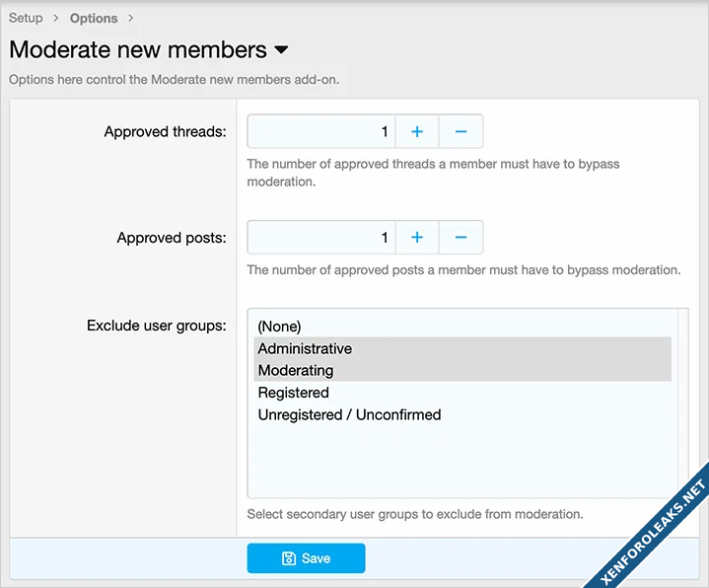Click the user groups list scrollbar
The height and width of the screenshot is (588, 709).
tap(679, 404)
